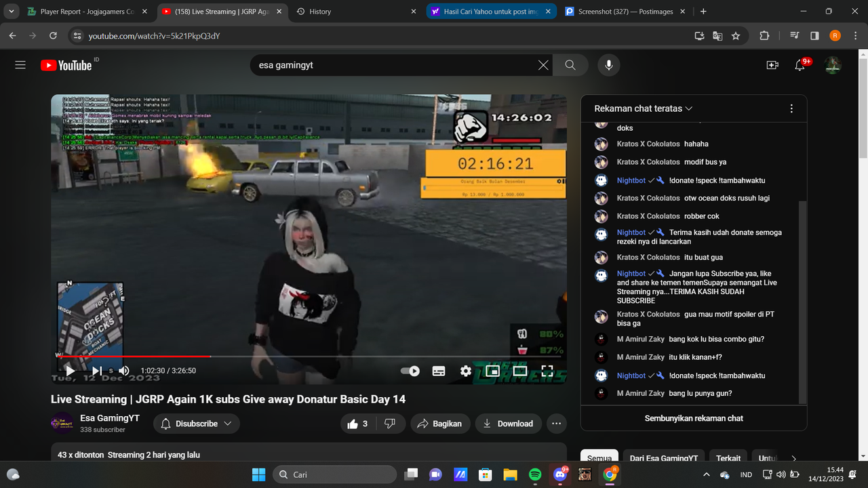868x488 pixels.
Task: Open the Create video icon
Action: coord(772,65)
